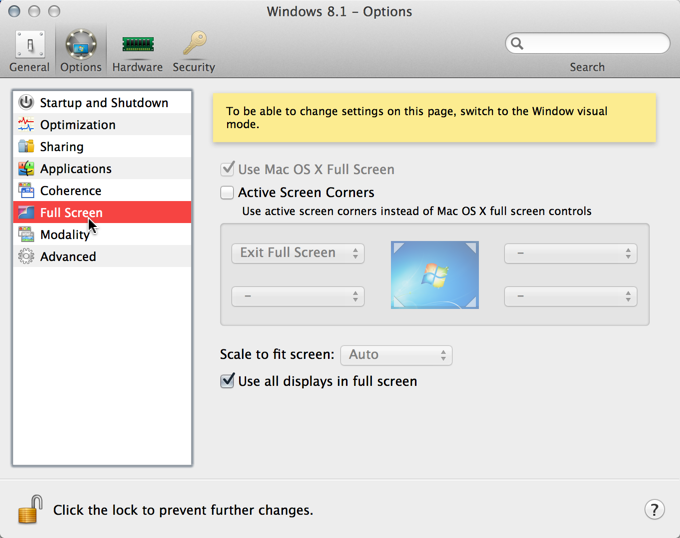The height and width of the screenshot is (538, 680).
Task: Open help with the question mark button
Action: [654, 509]
